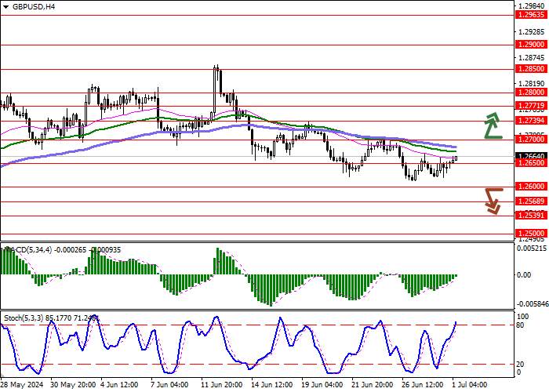Select the 1.27000 red price level label
The height and width of the screenshot is (392, 549).
(x=531, y=140)
